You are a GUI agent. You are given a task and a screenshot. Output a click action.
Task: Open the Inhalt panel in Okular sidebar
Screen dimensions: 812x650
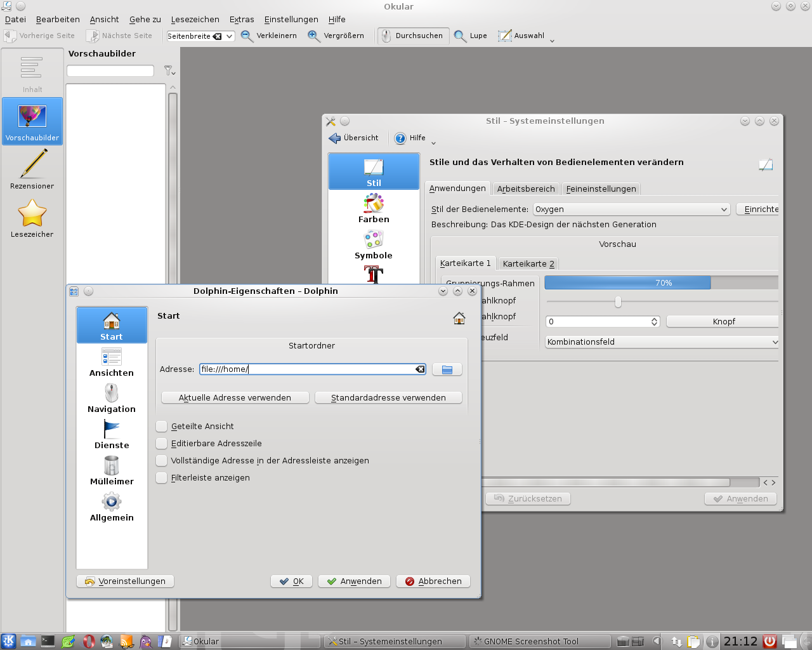coord(32,74)
